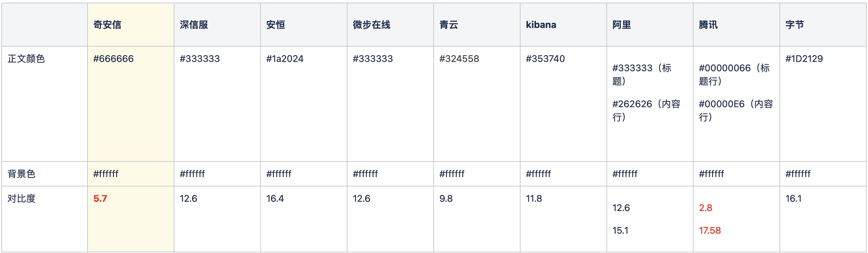The image size is (868, 253).
Task: Click the red 17.58 contrast value
Action: point(710,230)
